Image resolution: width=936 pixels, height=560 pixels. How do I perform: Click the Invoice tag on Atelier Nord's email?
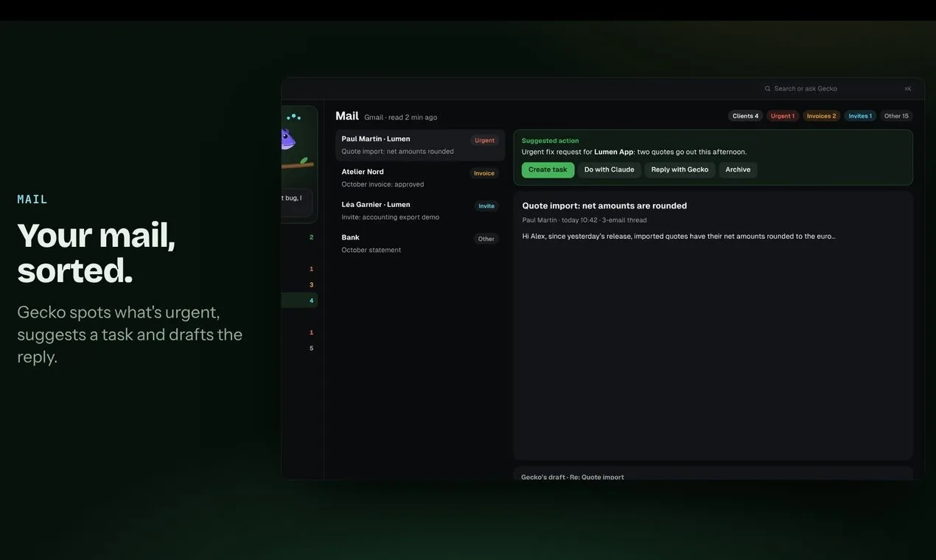pos(484,173)
